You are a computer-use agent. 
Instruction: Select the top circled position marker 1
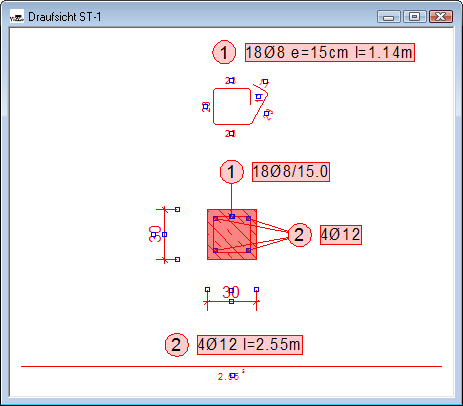224,52
